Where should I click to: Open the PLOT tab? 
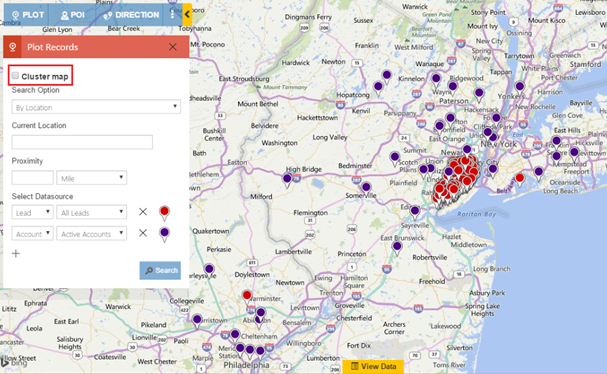(x=27, y=15)
